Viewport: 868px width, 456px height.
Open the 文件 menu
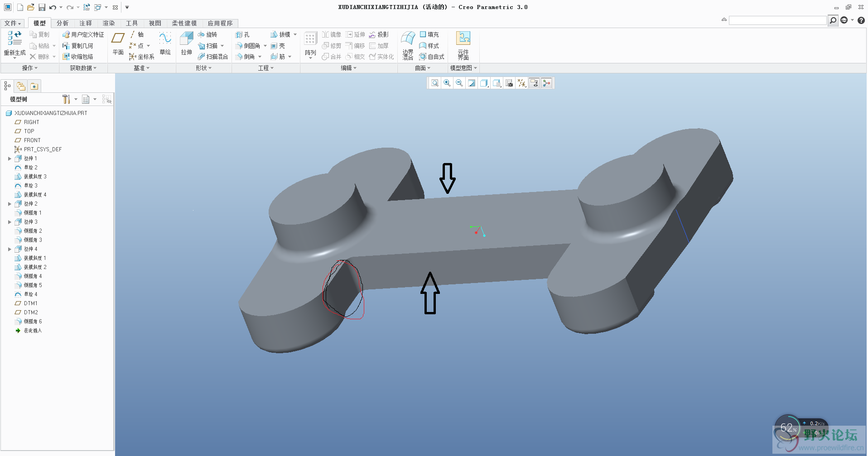pos(13,23)
